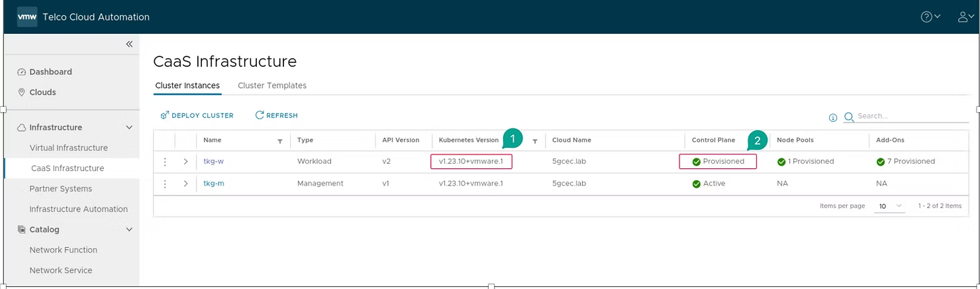Open the help menu icon

coord(930,17)
